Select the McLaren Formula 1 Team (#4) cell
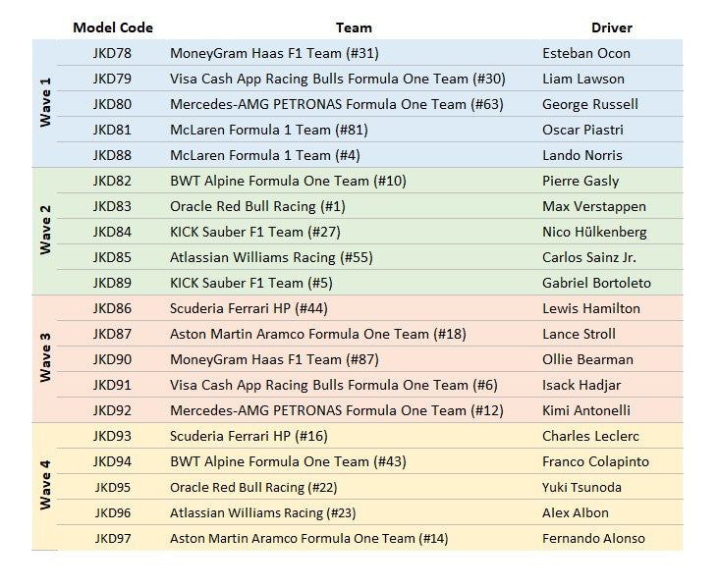 [x=265, y=155]
